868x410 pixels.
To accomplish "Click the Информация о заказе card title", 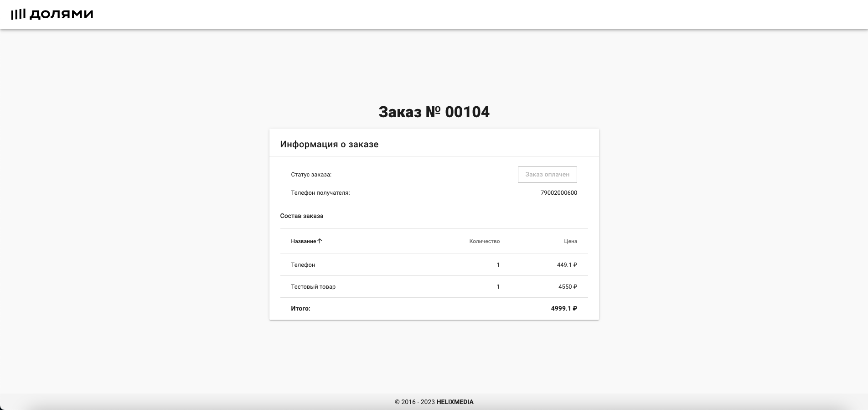I will (x=329, y=144).
